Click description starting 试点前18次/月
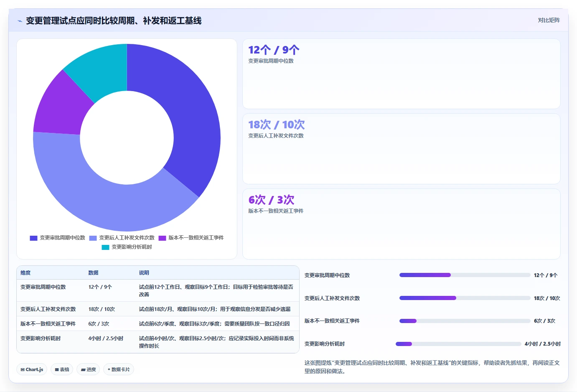 215,309
